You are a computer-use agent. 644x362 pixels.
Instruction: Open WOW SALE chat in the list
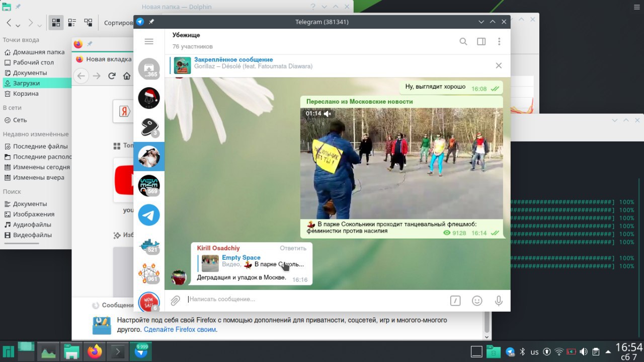149,301
